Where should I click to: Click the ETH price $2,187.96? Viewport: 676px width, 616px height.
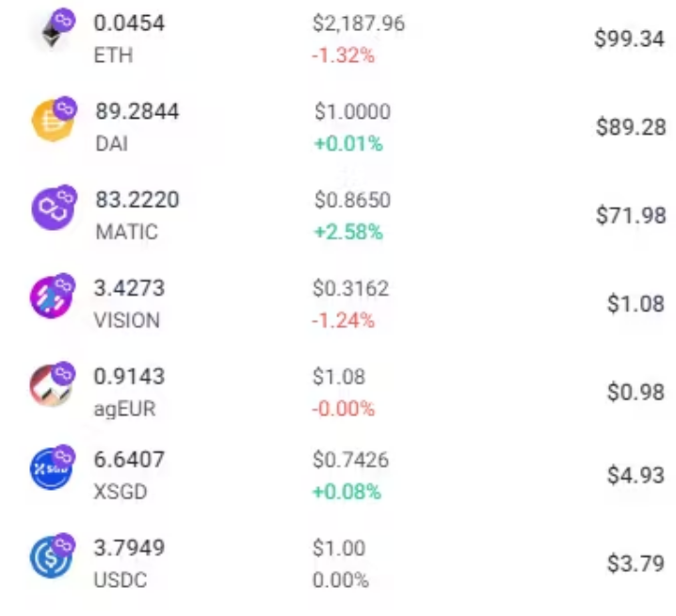click(359, 24)
